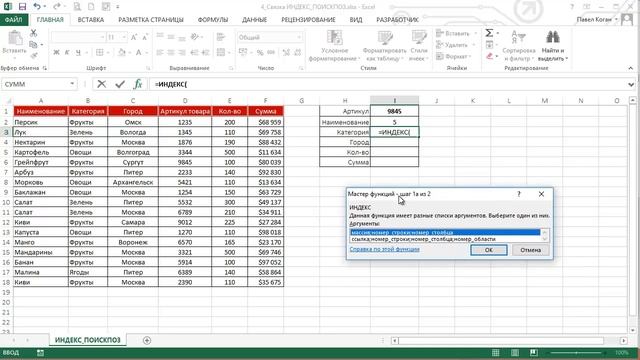Viewport: 640px width, 360px height.
Task: Toggle Italic (К) formatting
Action: point(67,52)
